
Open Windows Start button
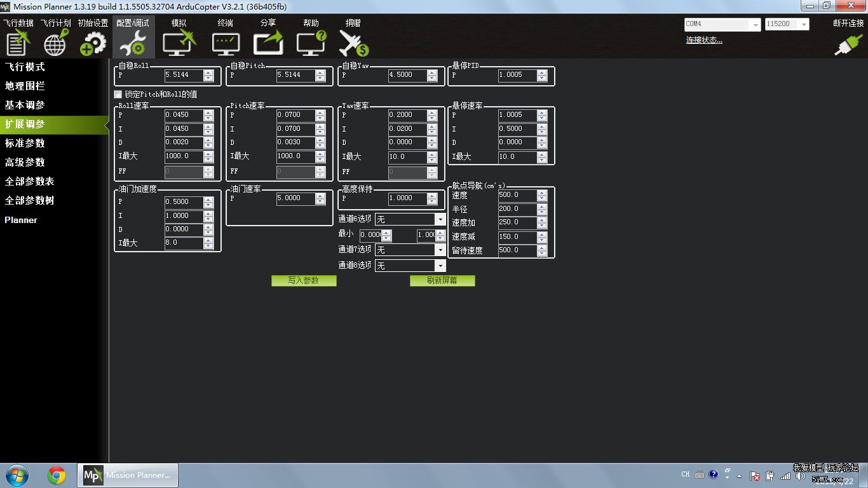pyautogui.click(x=16, y=475)
